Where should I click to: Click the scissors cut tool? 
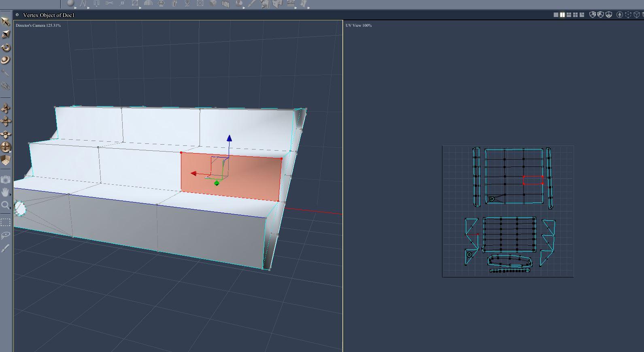pyautogui.click(x=109, y=4)
